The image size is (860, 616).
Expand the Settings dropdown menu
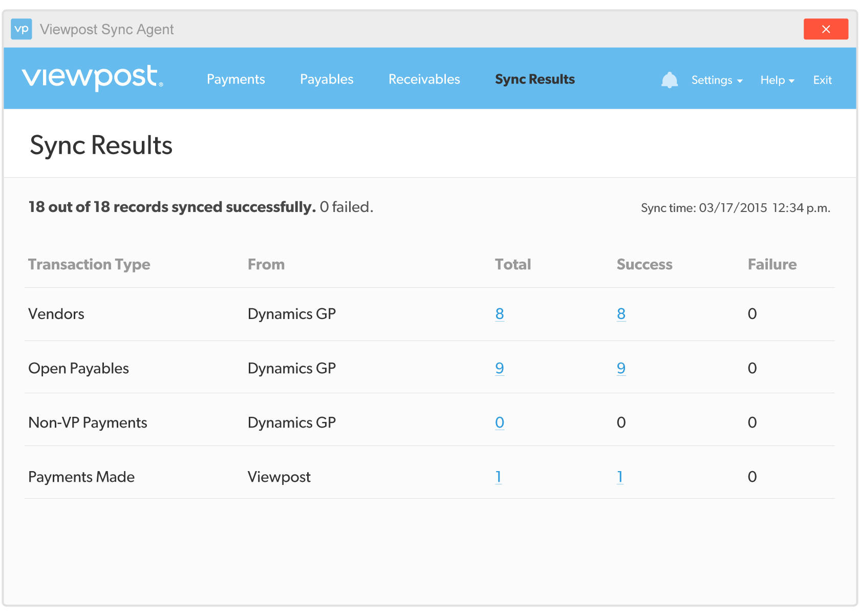[x=716, y=80]
